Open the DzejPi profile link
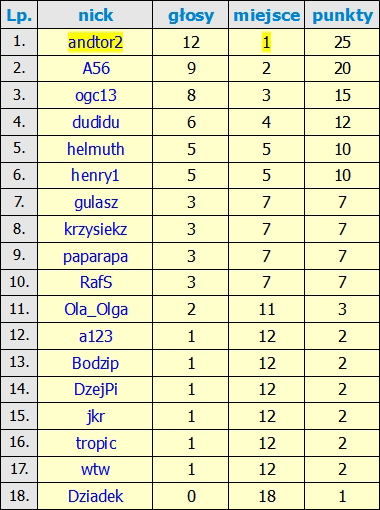 96,390
